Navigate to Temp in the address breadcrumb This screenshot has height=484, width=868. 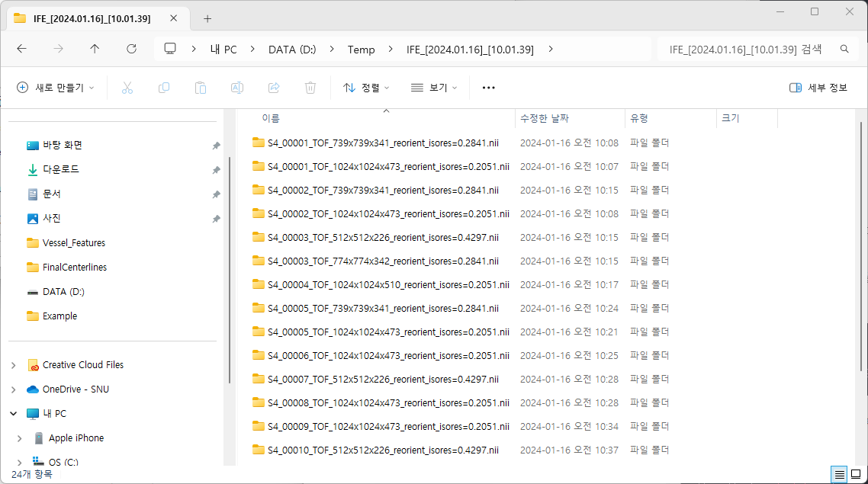pos(361,50)
